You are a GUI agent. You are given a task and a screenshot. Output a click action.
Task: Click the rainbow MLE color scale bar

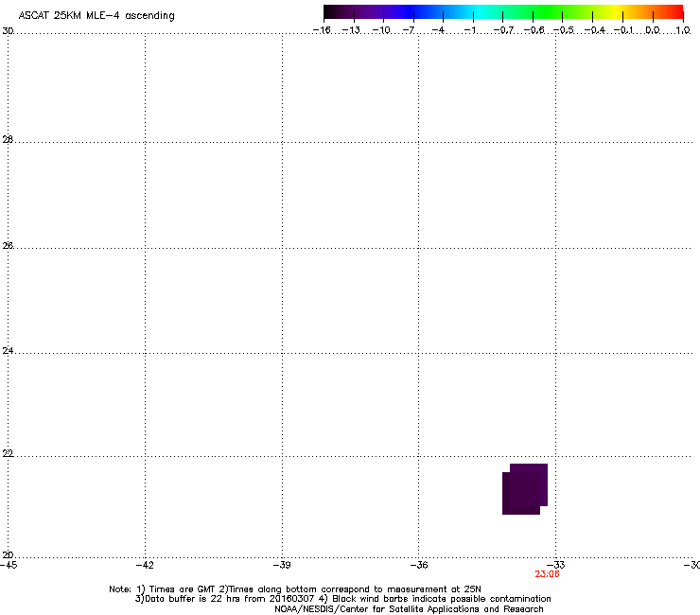click(503, 12)
